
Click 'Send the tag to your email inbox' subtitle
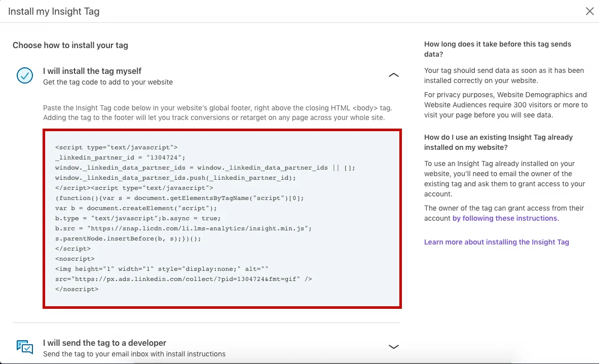pyautogui.click(x=134, y=354)
